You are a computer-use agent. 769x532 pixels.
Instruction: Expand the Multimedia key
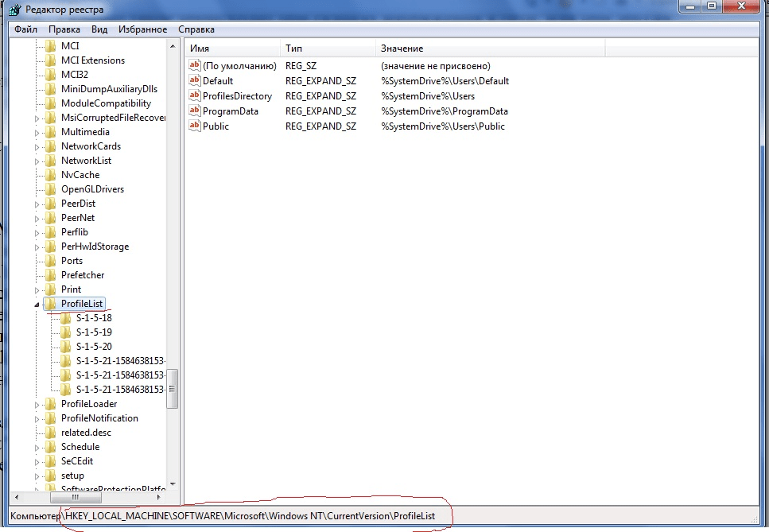(37, 132)
